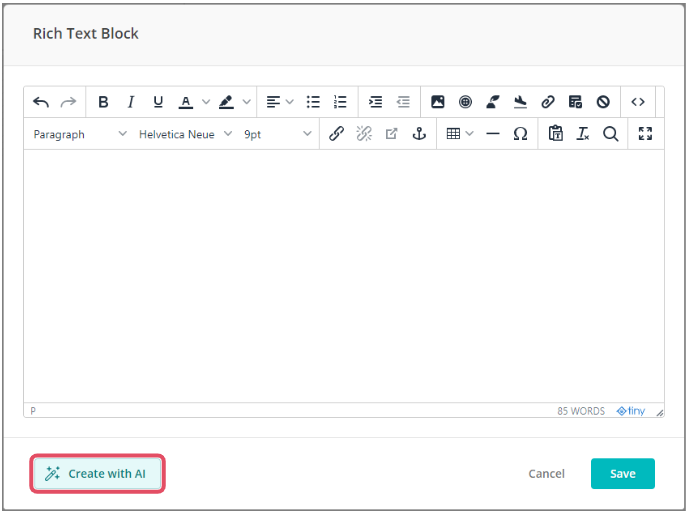
Task: Open highlight color picker arrow
Action: tap(247, 102)
